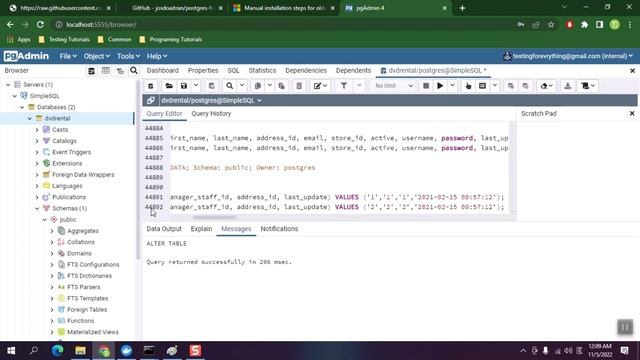Click the Rollback transaction icon
This screenshot has height=360, width=640.
[x=525, y=86]
